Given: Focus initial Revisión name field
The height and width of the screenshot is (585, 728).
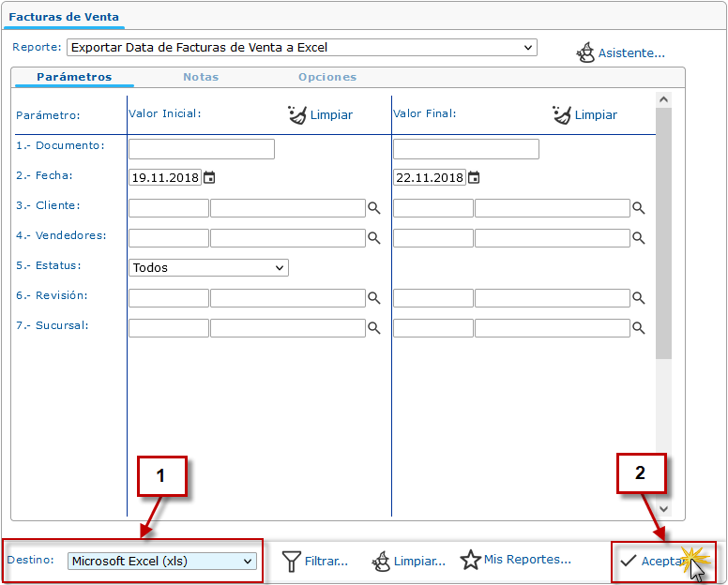Looking at the screenshot, I should click(288, 298).
